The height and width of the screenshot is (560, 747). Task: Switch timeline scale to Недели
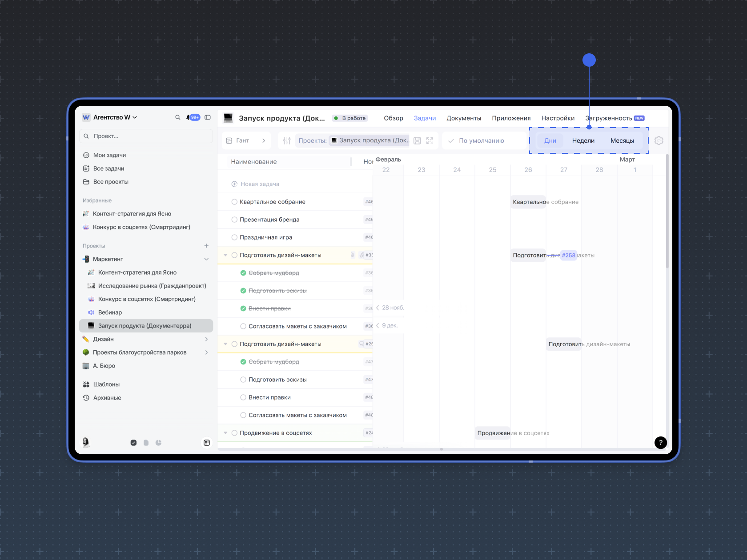pos(583,140)
